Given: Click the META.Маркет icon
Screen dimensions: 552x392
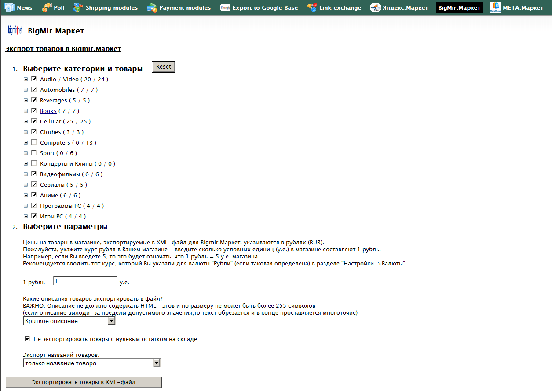Looking at the screenshot, I should pyautogui.click(x=496, y=7).
